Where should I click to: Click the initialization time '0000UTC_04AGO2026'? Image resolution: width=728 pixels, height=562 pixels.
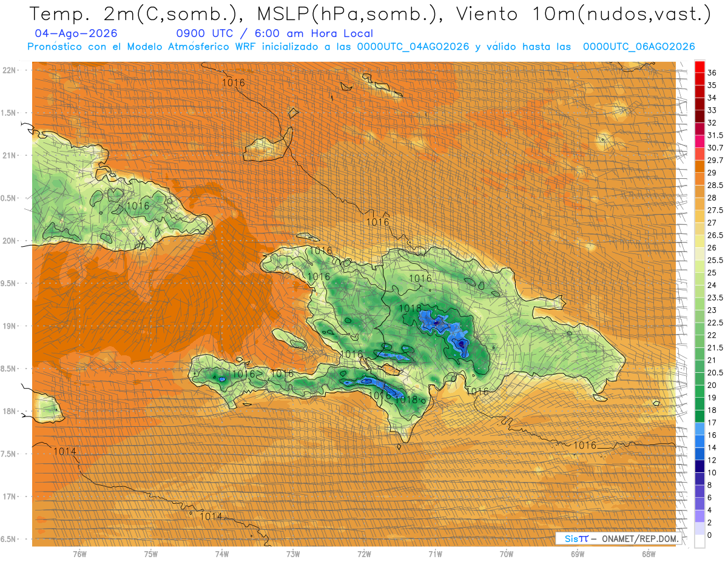coord(413,47)
